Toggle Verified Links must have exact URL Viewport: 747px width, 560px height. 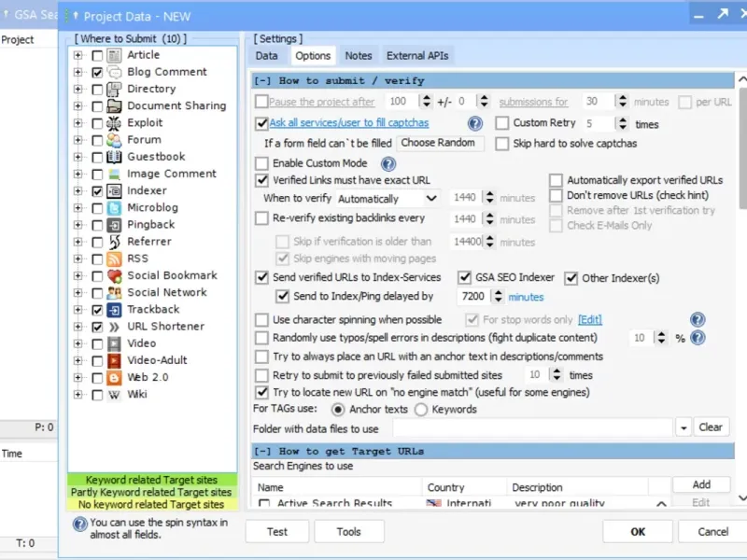[261, 180]
